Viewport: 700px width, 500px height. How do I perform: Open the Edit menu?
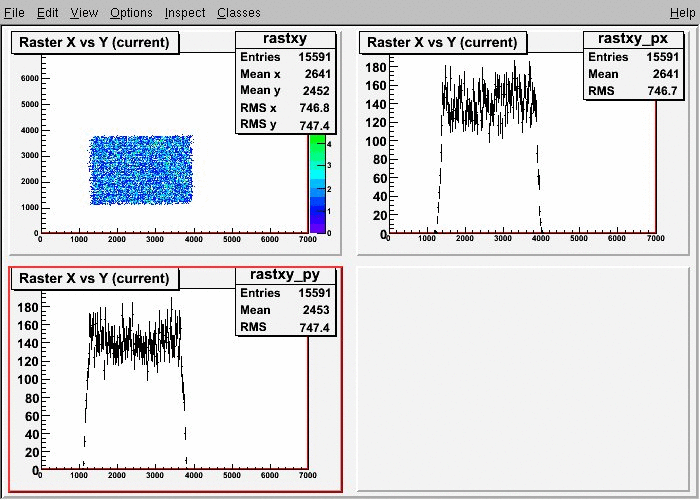47,12
